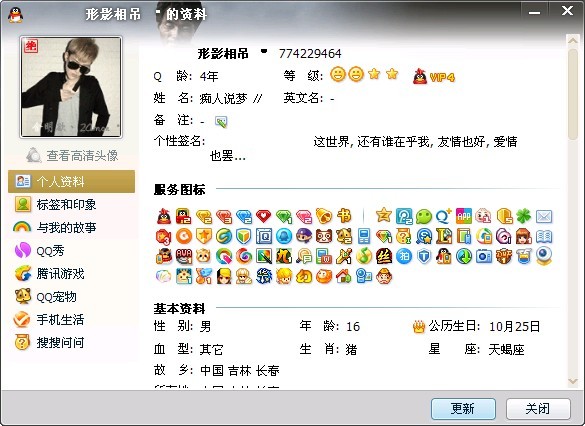Click the house service icon
Image resolution: width=585 pixels, height=426 pixels.
[344, 276]
